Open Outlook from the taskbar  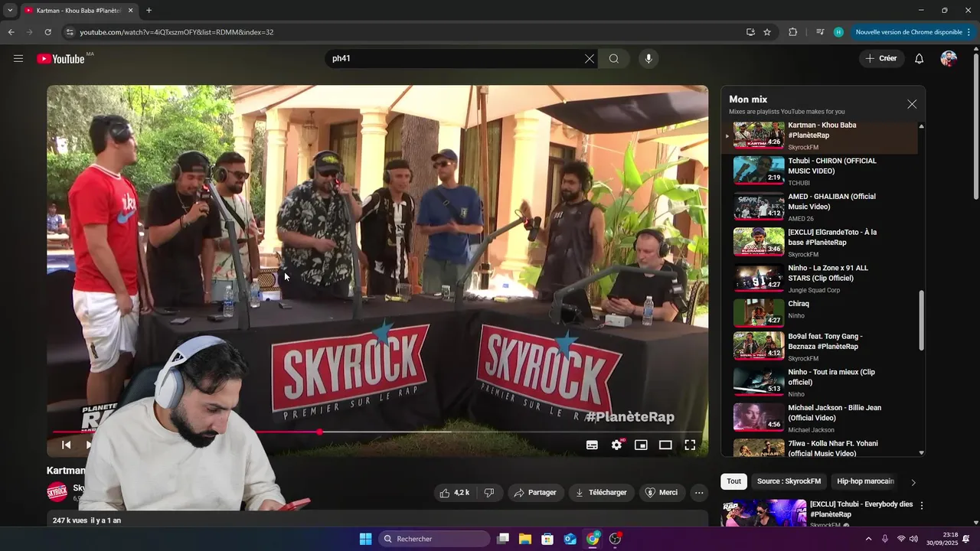(570, 539)
